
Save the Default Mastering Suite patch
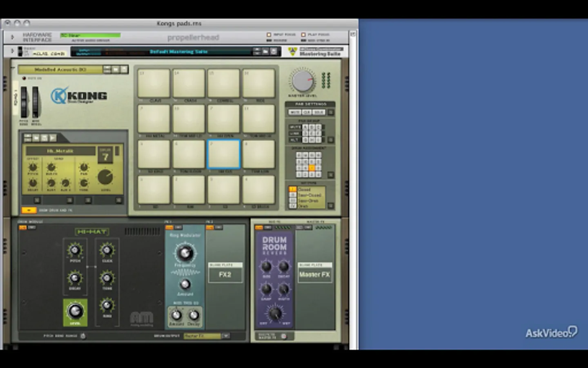pyautogui.click(x=274, y=52)
